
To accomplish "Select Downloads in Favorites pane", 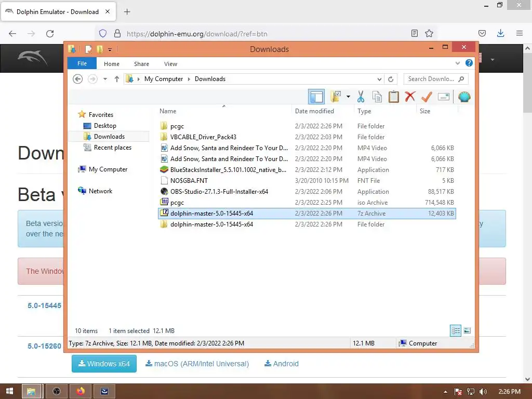I will 109,137.
